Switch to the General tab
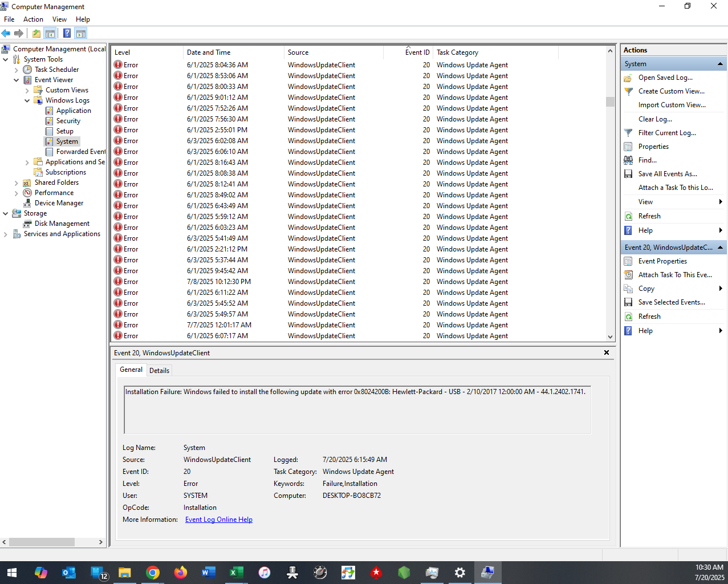Viewport: 728px width, 584px height. coord(131,370)
